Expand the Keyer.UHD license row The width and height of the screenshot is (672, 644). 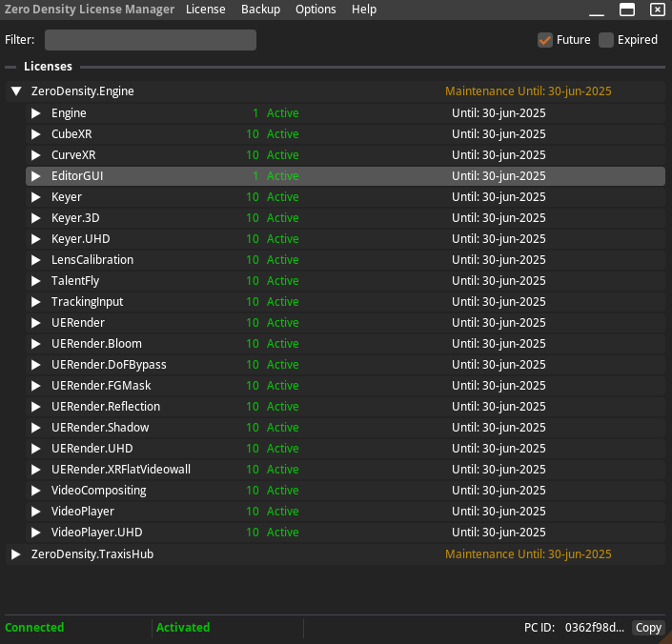(x=36, y=239)
